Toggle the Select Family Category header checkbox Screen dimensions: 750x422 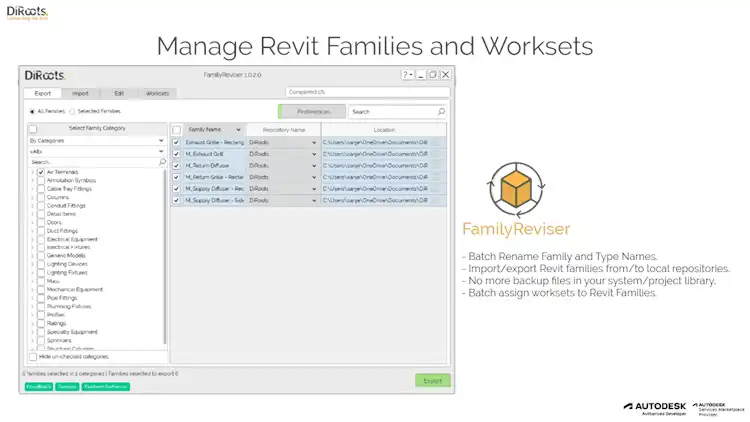33,129
